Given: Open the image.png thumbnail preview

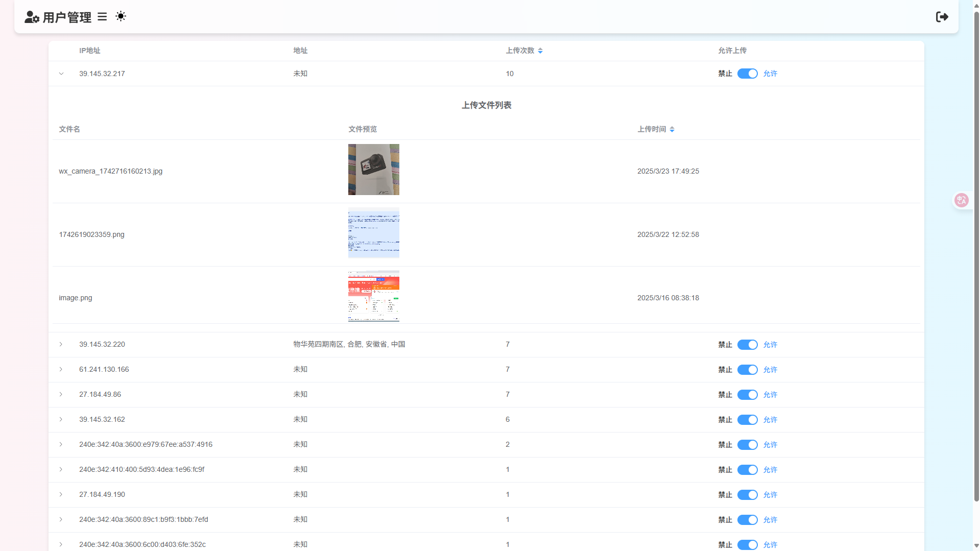Looking at the screenshot, I should coord(374,296).
